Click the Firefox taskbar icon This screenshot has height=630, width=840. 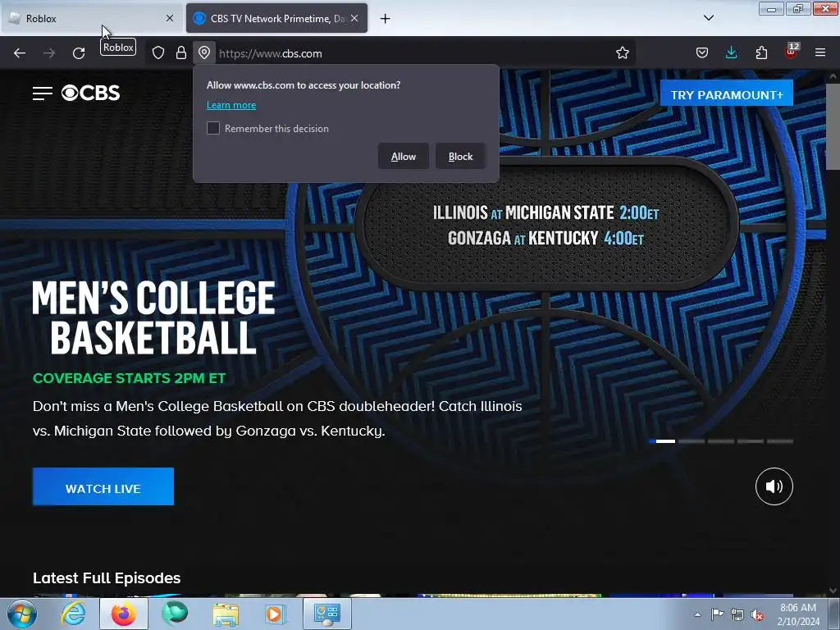pos(124,614)
